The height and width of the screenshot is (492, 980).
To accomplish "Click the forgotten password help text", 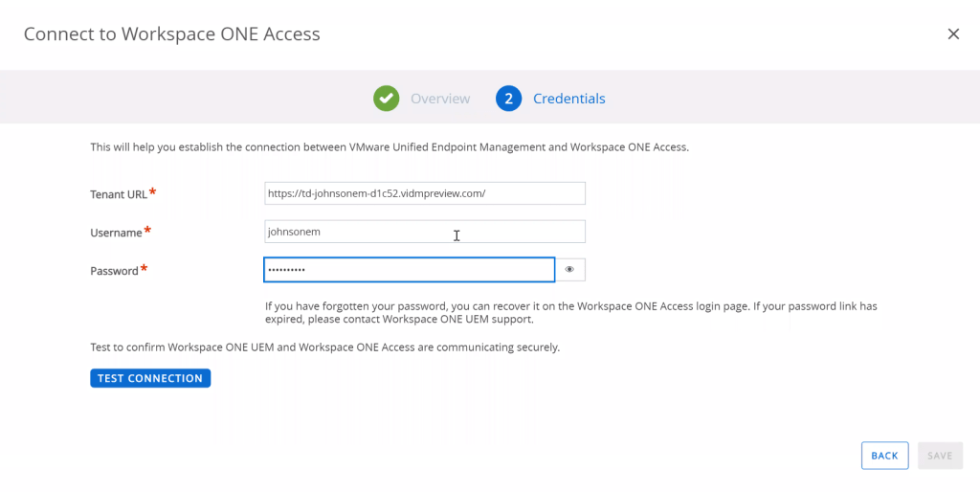I will 570,312.
